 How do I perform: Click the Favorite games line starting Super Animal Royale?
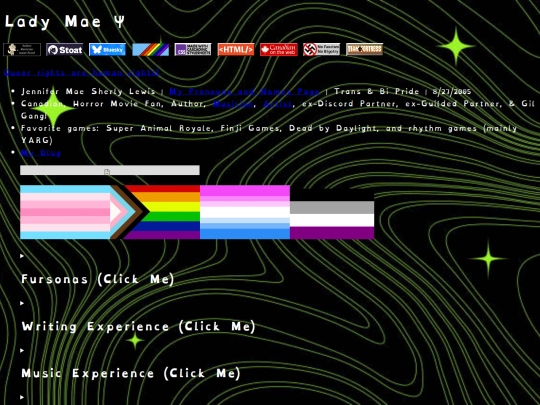point(269,134)
